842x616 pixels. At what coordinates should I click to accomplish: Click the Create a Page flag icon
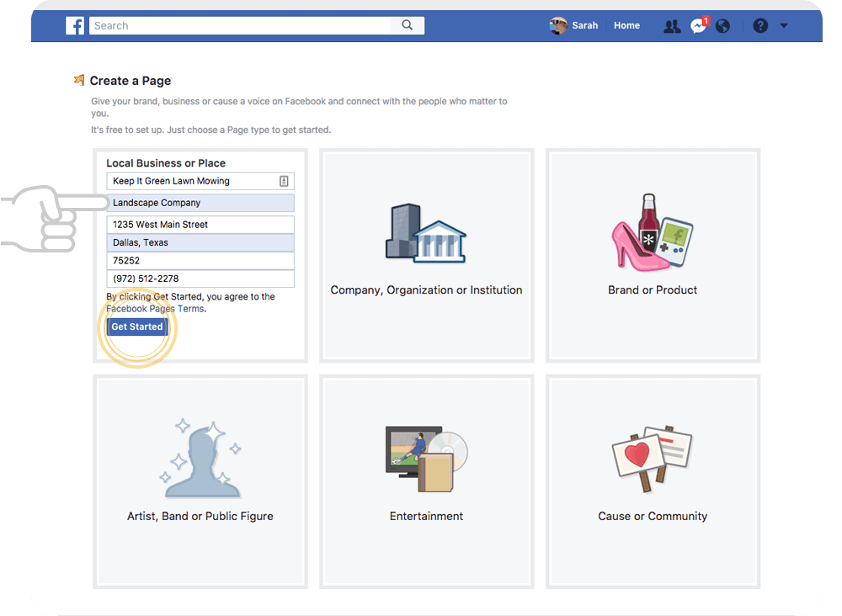[x=79, y=81]
